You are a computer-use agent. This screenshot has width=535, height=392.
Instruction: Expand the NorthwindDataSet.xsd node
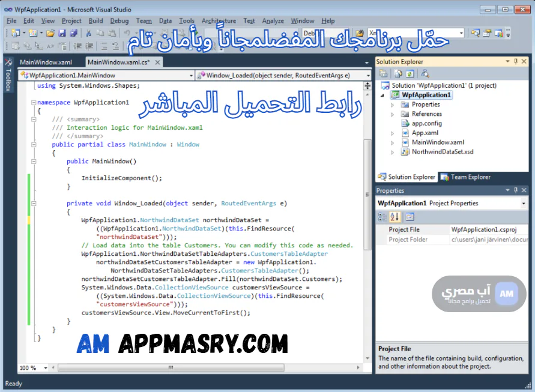click(x=392, y=152)
